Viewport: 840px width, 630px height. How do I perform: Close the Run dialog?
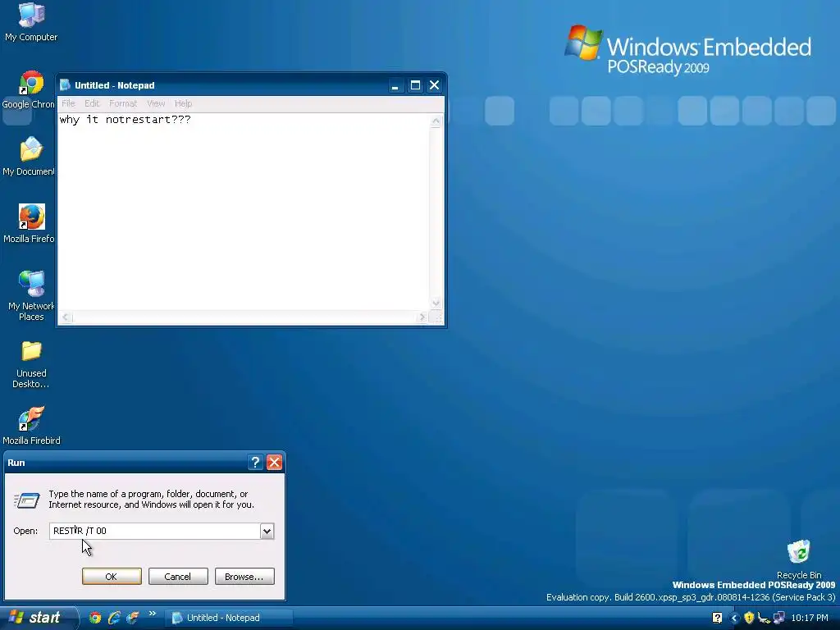(x=274, y=463)
